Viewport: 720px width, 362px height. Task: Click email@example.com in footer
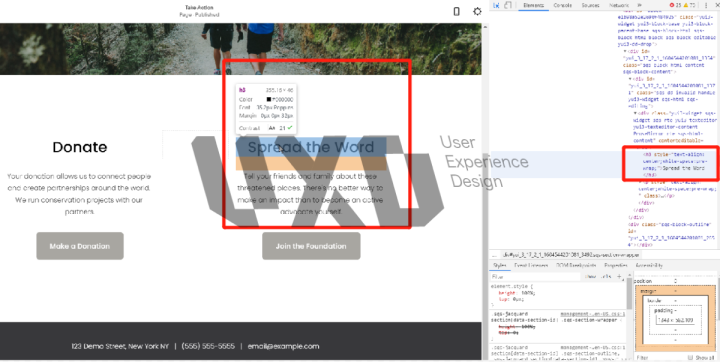283,346
